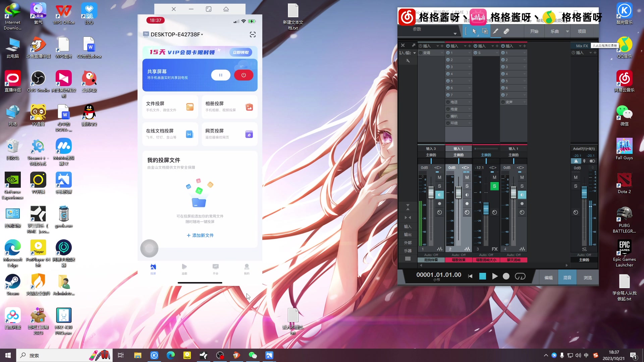Open 相册投屏 card
The height and width of the screenshot is (362, 644).
pos(229,107)
